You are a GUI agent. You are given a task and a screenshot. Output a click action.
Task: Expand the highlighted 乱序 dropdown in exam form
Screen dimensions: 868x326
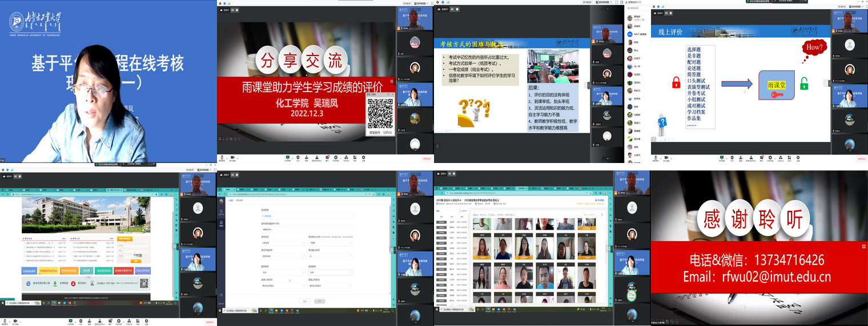click(x=330, y=272)
